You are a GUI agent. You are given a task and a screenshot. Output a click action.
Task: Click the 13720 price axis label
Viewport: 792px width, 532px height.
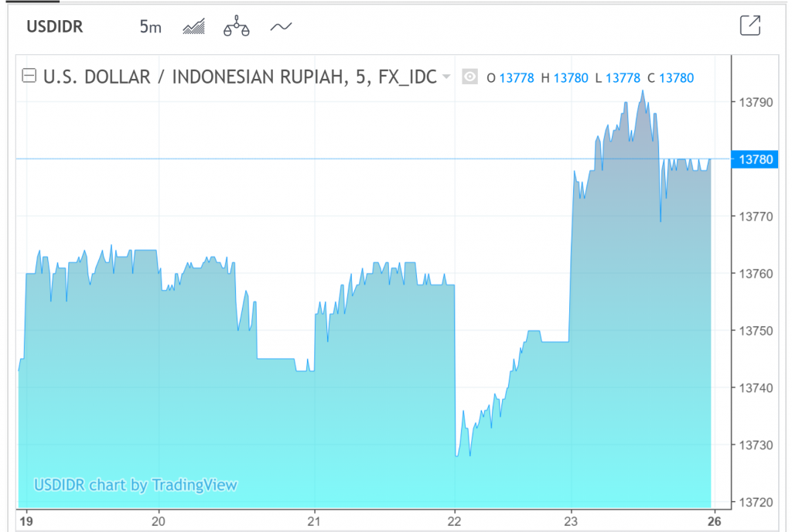pyautogui.click(x=756, y=502)
